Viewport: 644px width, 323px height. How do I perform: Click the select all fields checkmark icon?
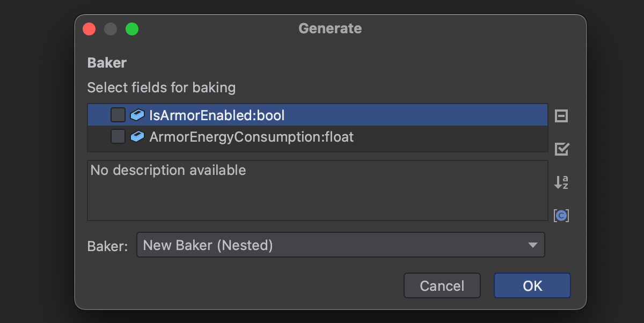[x=561, y=149]
